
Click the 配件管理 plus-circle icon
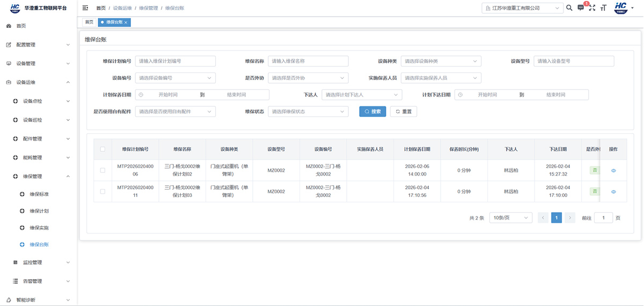coord(16,139)
